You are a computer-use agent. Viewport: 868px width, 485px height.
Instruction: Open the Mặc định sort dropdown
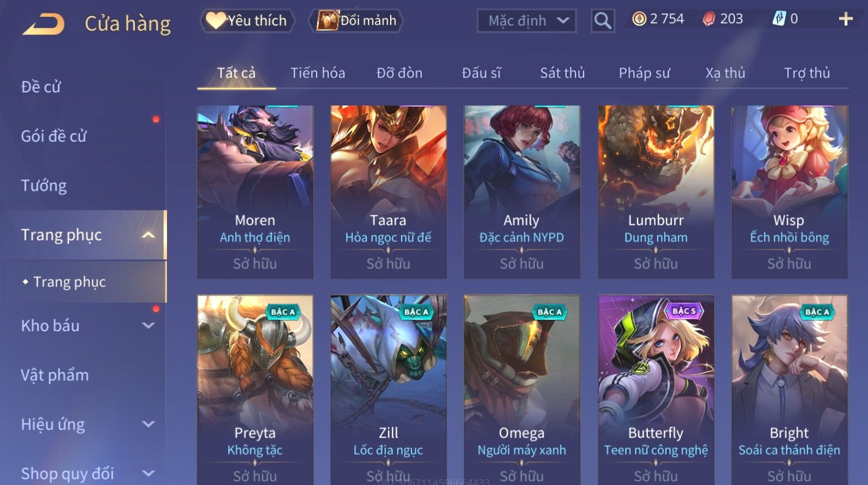point(526,21)
